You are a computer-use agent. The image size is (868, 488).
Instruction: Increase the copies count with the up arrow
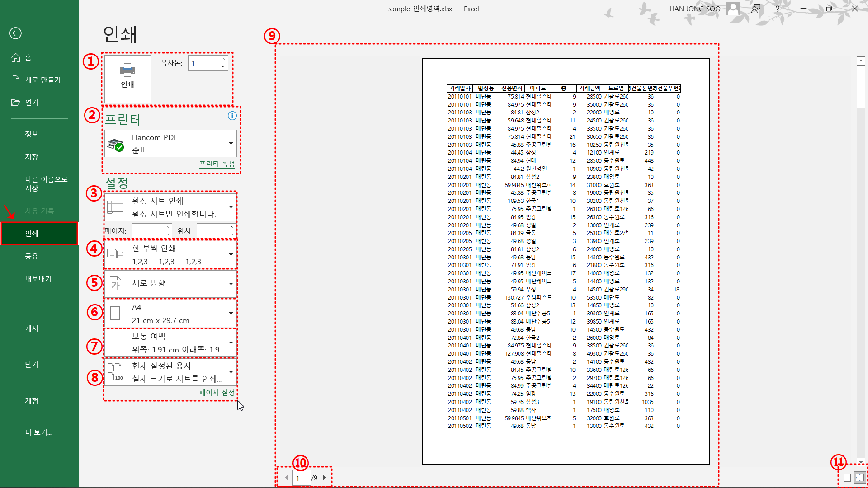pyautogui.click(x=223, y=60)
